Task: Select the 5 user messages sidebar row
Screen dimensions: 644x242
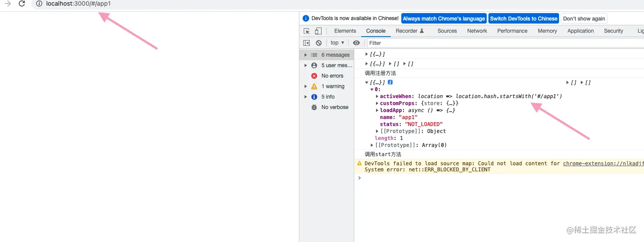Action: click(x=327, y=65)
